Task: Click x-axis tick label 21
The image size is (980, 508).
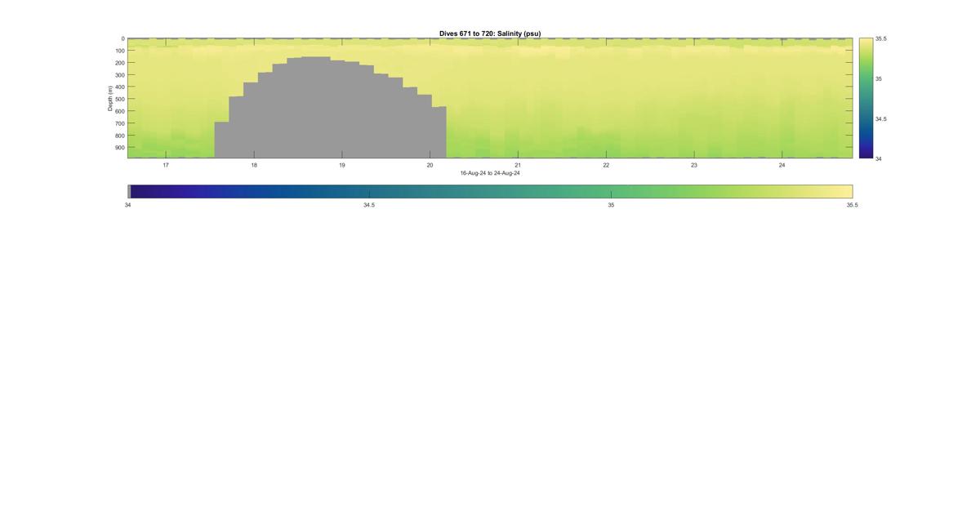Action: pyautogui.click(x=518, y=165)
